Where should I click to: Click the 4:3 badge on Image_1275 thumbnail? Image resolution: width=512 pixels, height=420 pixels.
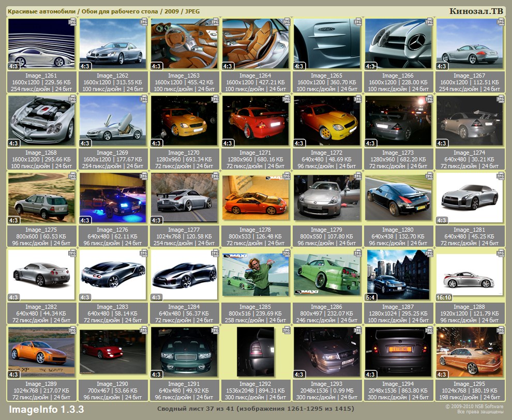[13, 220]
